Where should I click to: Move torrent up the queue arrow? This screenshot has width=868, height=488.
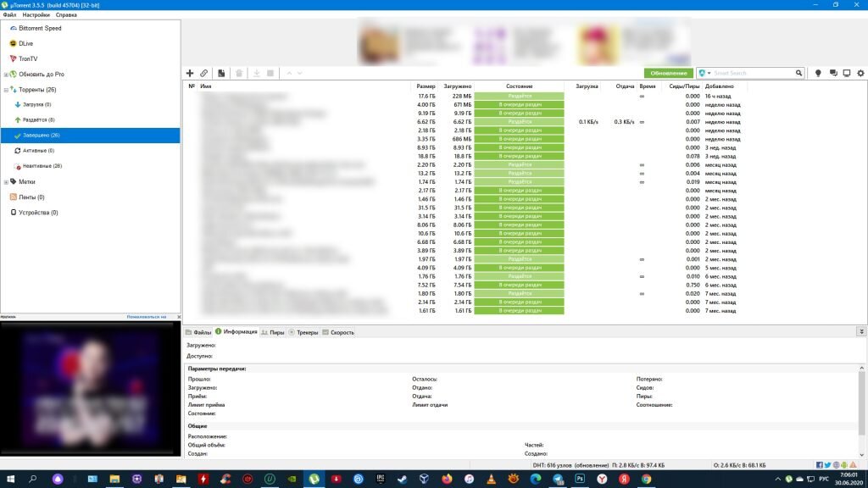[x=289, y=73]
